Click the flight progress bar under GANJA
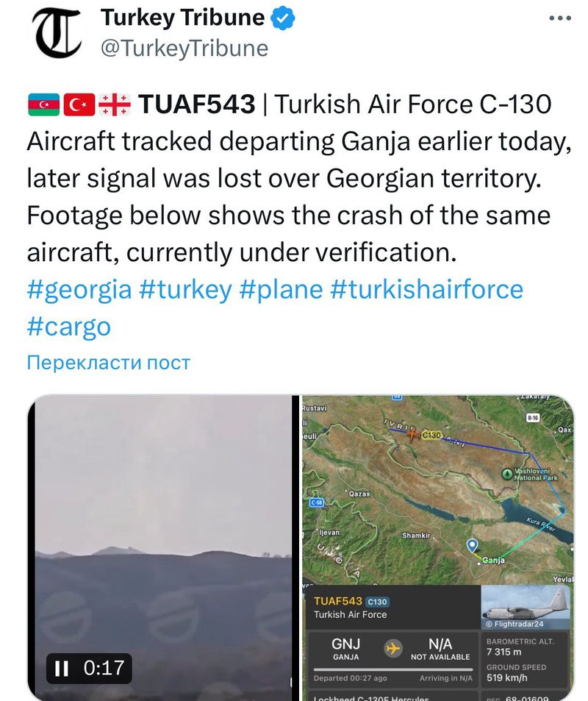The height and width of the screenshot is (701, 588). point(392,669)
